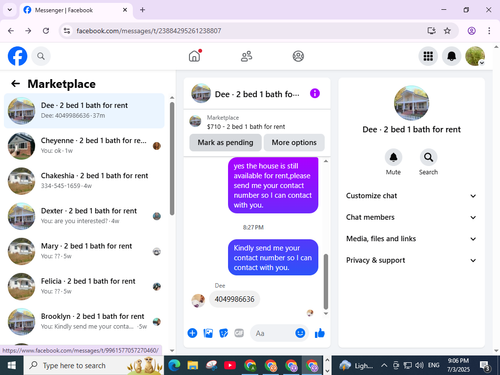
Task: Open emoji picker smiley icon
Action: click(300, 333)
